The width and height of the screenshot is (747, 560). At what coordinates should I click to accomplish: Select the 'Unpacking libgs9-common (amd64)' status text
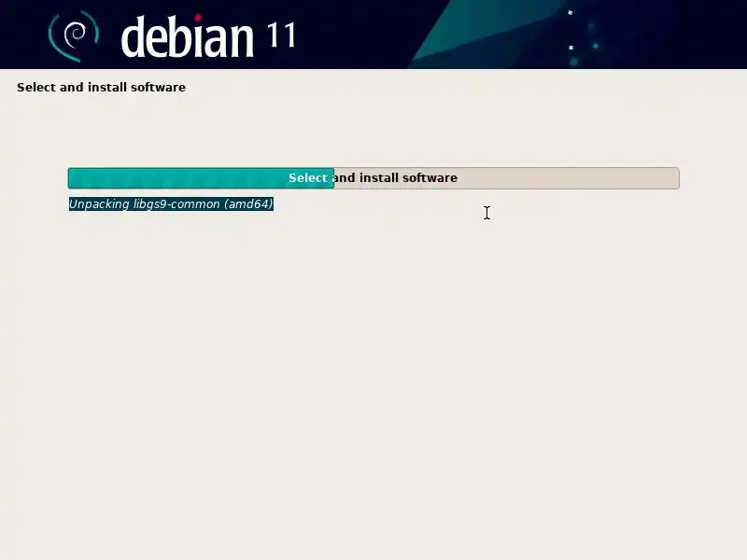tap(171, 203)
